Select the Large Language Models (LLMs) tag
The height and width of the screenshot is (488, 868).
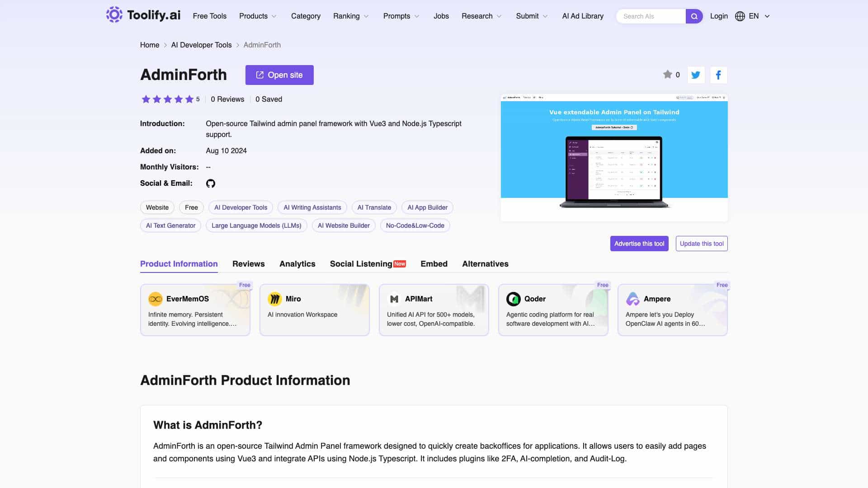pyautogui.click(x=256, y=226)
